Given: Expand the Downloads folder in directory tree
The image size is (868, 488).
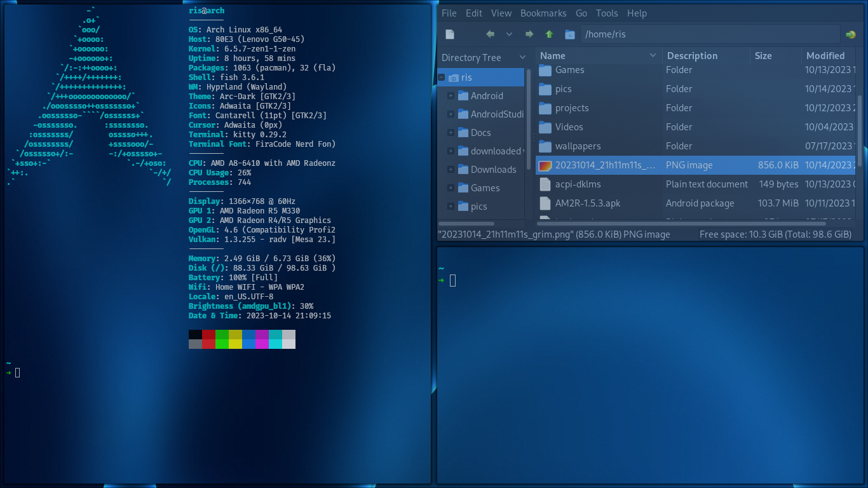Looking at the screenshot, I should click(451, 170).
